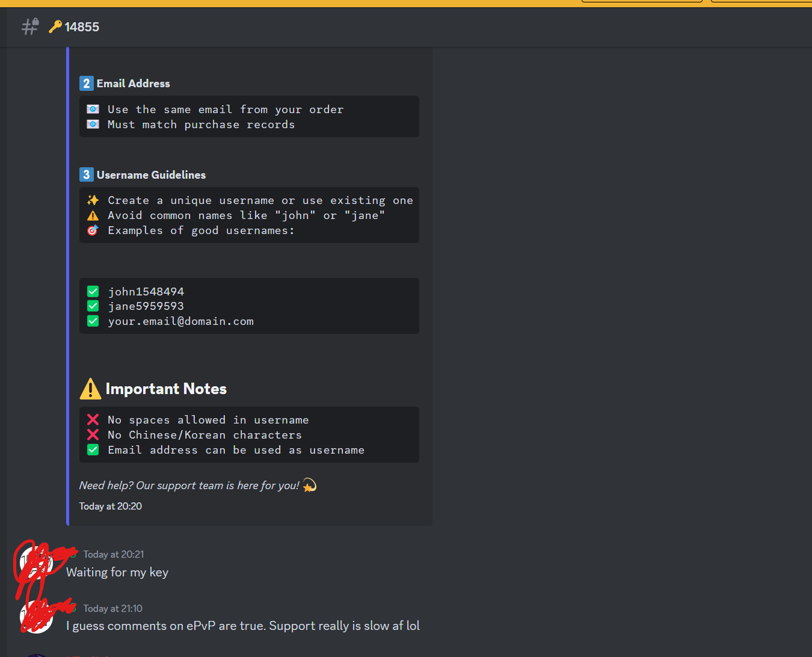Click the number 2 Email Address badge
Image resolution: width=812 pixels, height=657 pixels.
[x=86, y=83]
